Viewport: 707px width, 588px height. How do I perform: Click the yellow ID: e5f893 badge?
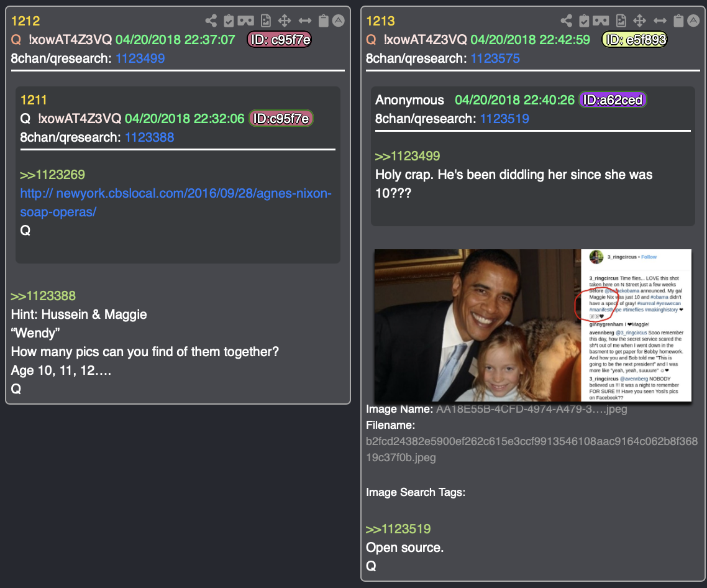point(634,40)
